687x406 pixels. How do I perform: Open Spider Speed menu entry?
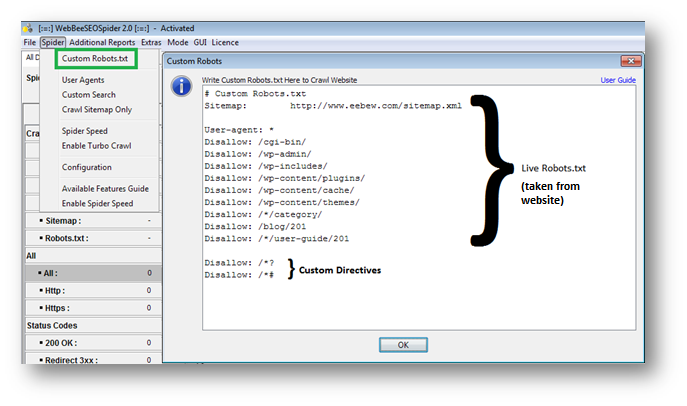(85, 131)
